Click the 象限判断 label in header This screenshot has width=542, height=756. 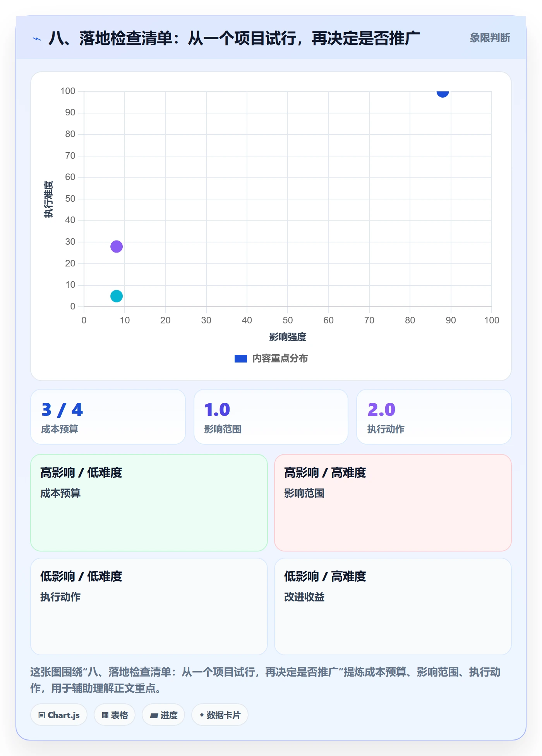490,38
